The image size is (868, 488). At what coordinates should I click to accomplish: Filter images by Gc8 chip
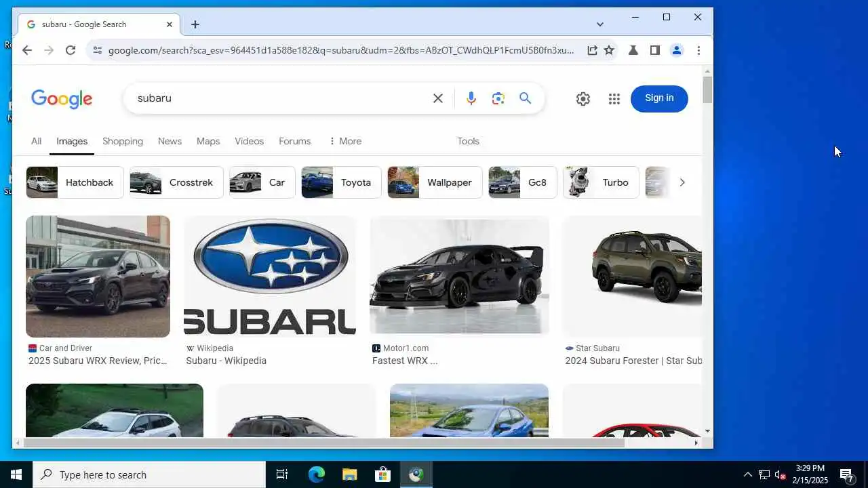tap(522, 182)
